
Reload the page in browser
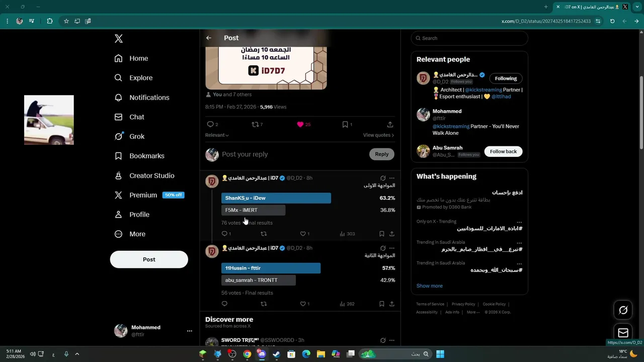point(612,21)
